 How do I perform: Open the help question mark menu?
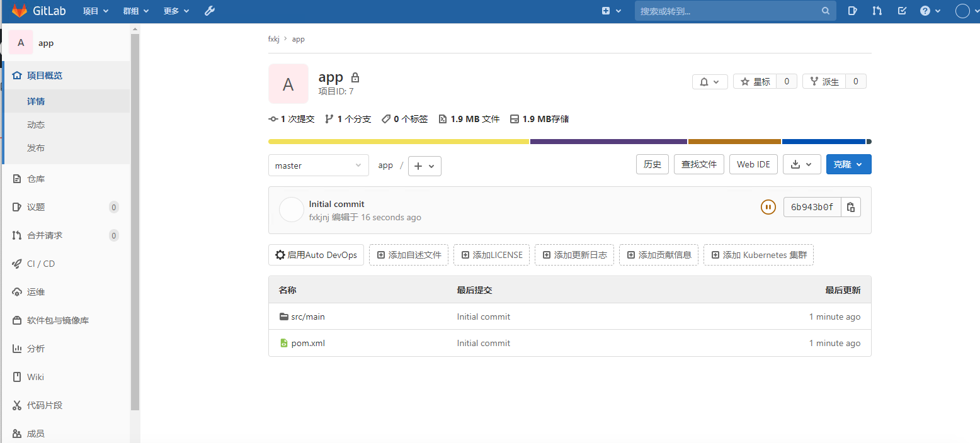930,11
